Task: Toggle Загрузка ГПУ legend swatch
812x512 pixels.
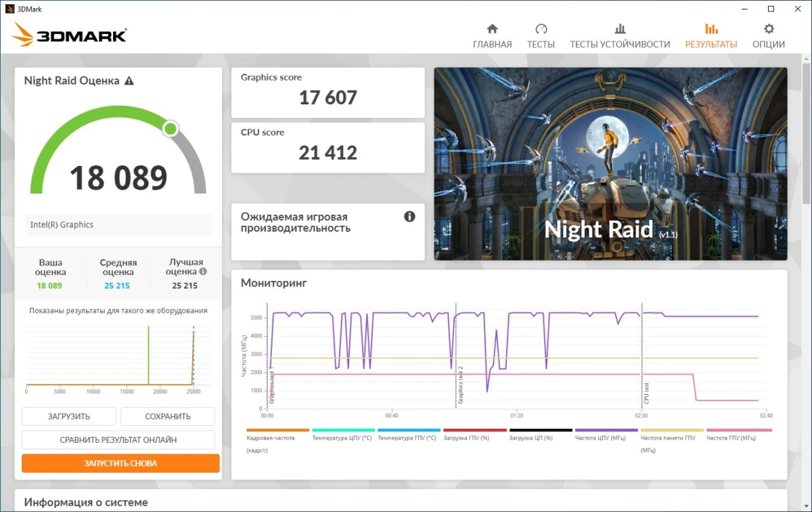Action: pyautogui.click(x=474, y=430)
